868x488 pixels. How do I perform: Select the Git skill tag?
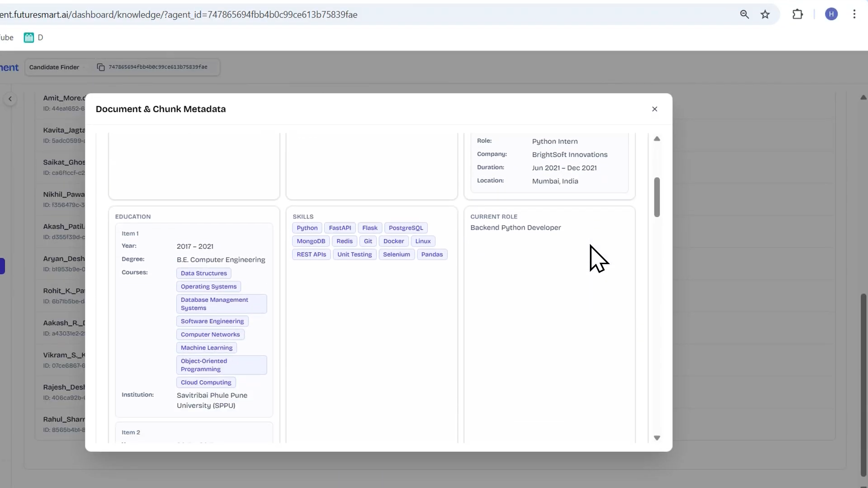(368, 241)
